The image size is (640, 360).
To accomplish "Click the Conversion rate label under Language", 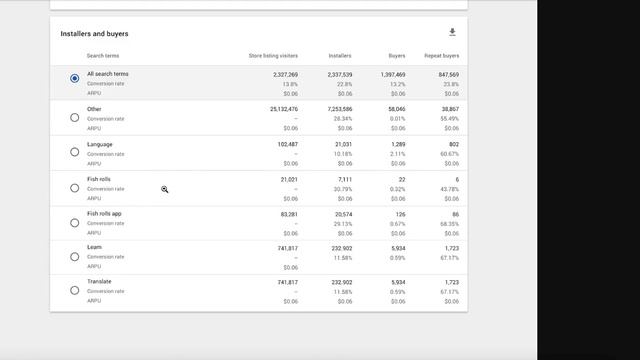I will tap(105, 154).
